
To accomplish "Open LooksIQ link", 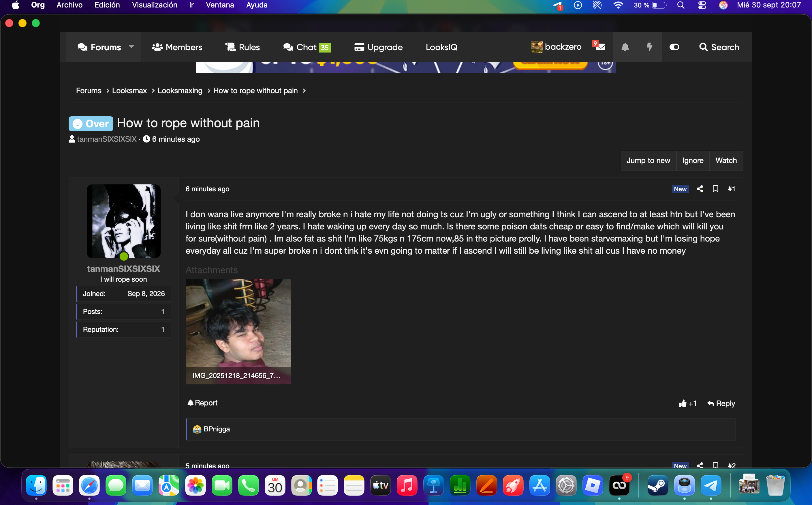I will [x=441, y=47].
